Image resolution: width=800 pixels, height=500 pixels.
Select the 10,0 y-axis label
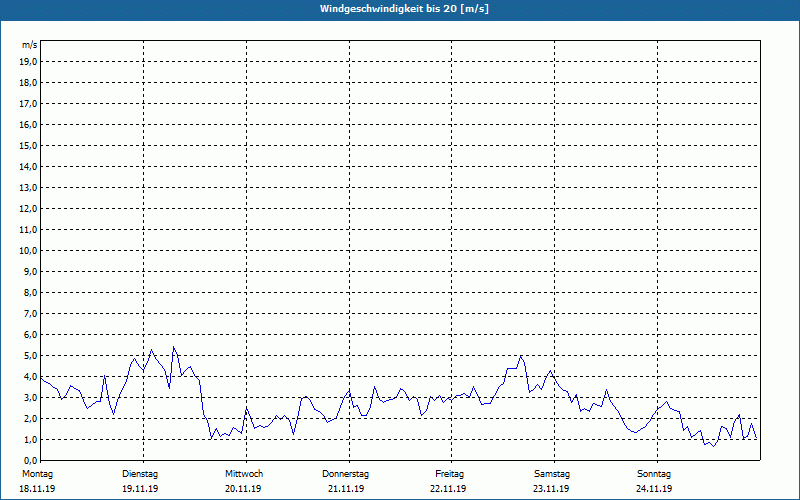tap(27, 251)
